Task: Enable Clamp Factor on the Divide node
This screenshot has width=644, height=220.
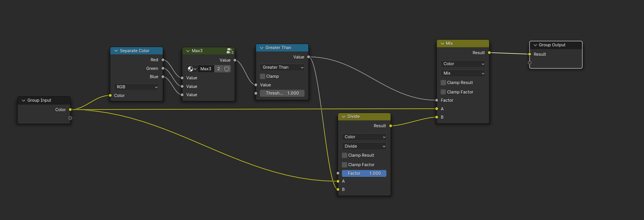Action: 344,165
